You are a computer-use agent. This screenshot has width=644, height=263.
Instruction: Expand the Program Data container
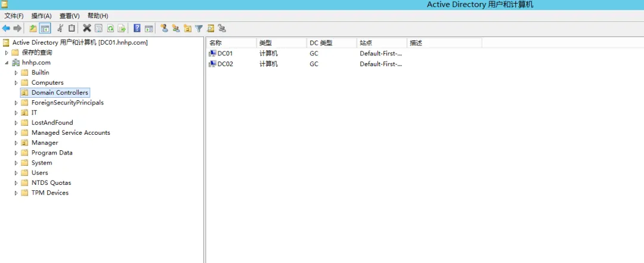[x=16, y=153]
